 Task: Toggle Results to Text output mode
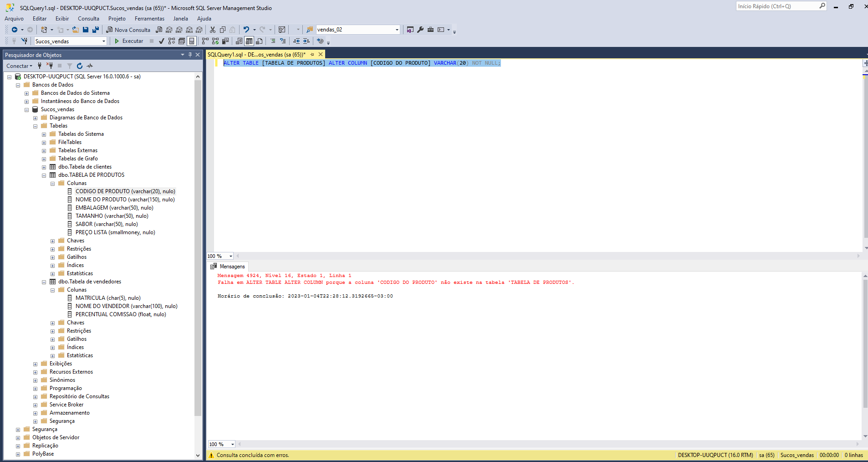(x=239, y=41)
